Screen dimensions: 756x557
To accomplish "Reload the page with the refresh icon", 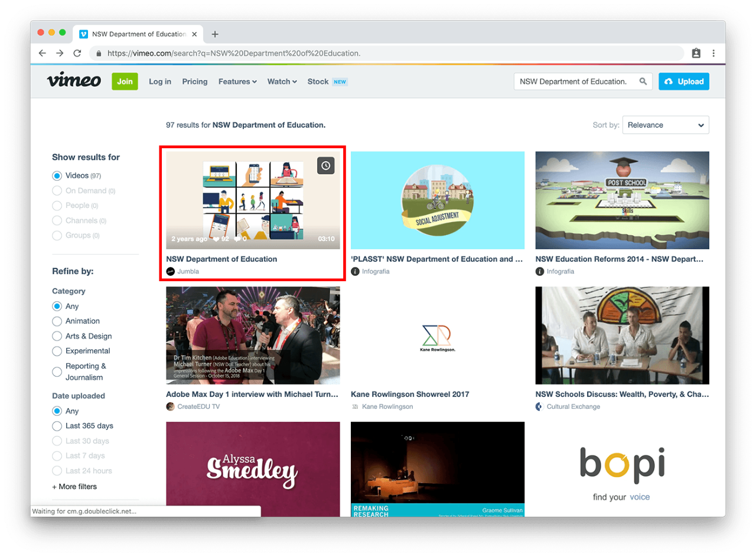I will point(77,53).
